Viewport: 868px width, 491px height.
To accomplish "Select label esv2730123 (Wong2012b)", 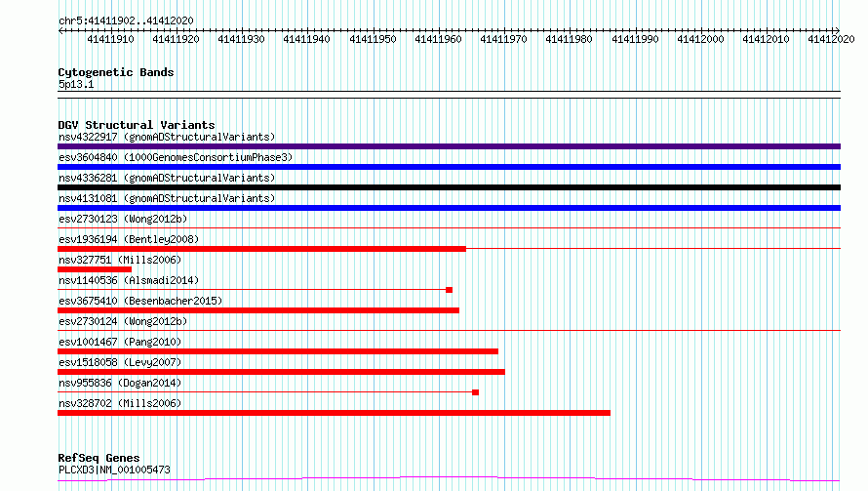I will [x=123, y=219].
